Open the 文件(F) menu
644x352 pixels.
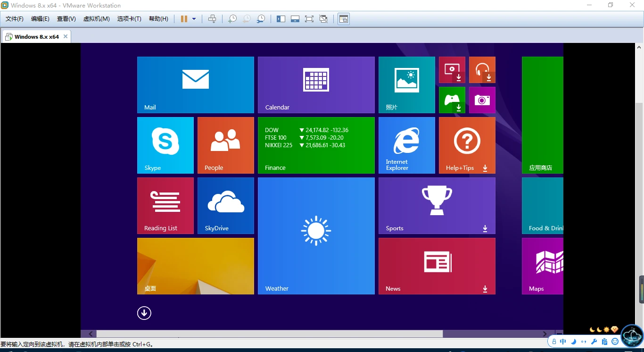pyautogui.click(x=14, y=19)
